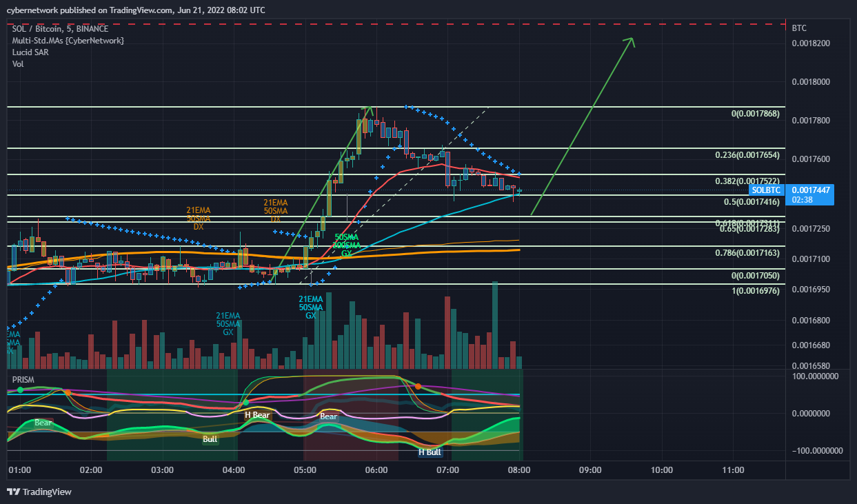The height and width of the screenshot is (504, 857).
Task: Click the H Bear signal tag in PRISM
Action: [257, 415]
